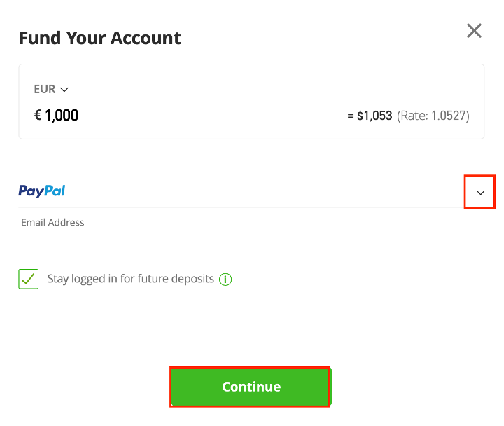This screenshot has height=426, width=504.
Task: Click the PayPal logo
Action: [42, 191]
